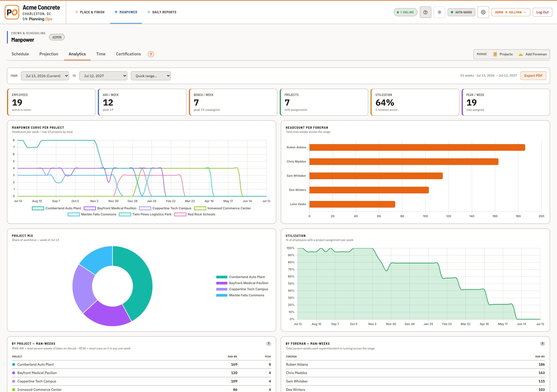Open the To date dropdown showing Jul 12, 2027
The image size is (557, 392).
[103, 76]
